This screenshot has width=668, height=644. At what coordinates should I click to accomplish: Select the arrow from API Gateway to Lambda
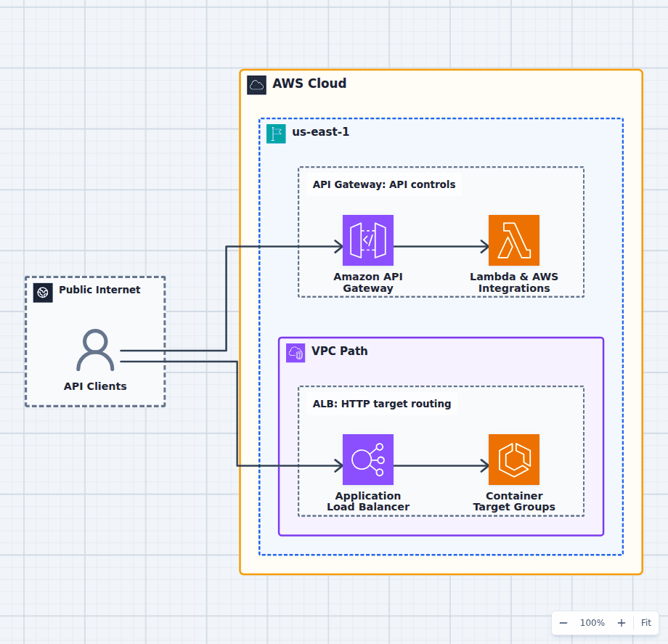point(441,246)
